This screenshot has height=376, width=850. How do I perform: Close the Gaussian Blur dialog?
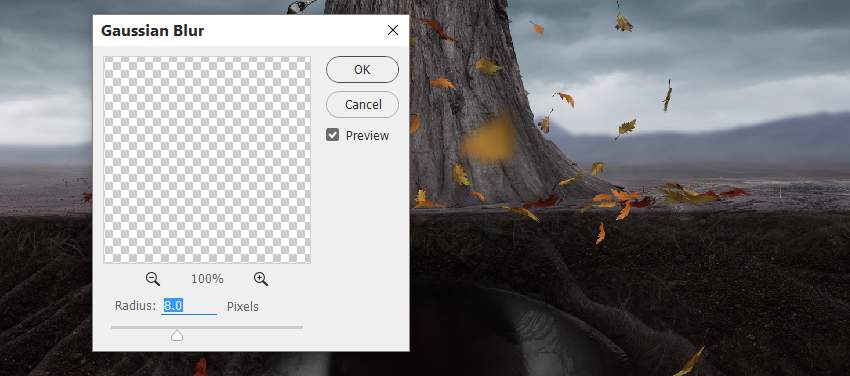(x=393, y=30)
